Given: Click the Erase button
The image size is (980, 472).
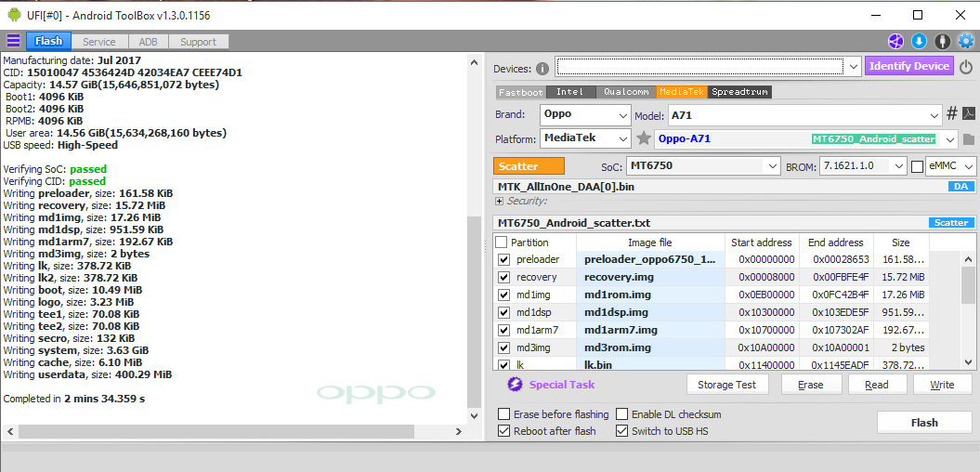Looking at the screenshot, I should [x=811, y=385].
